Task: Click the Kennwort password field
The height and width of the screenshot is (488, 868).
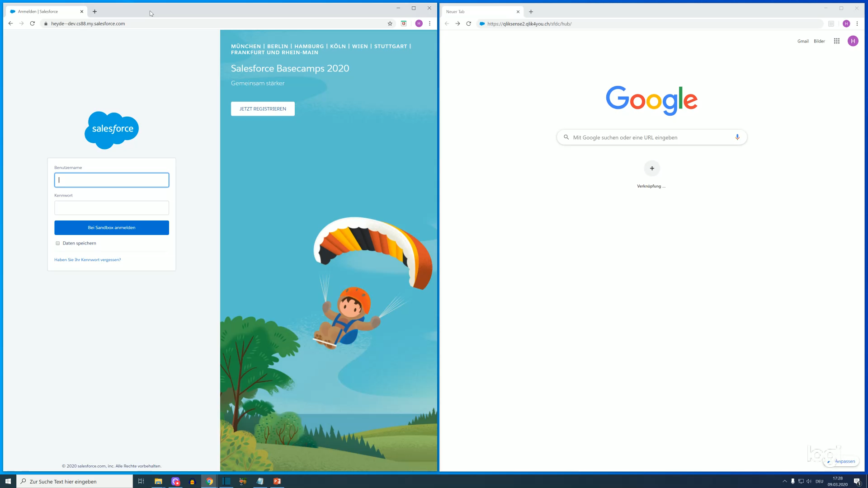Action: 112,208
